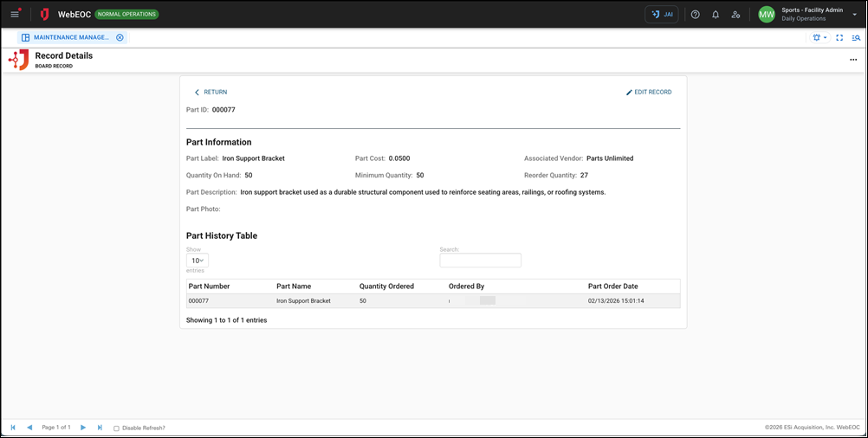
Task: Open the help question mark icon
Action: (x=695, y=15)
